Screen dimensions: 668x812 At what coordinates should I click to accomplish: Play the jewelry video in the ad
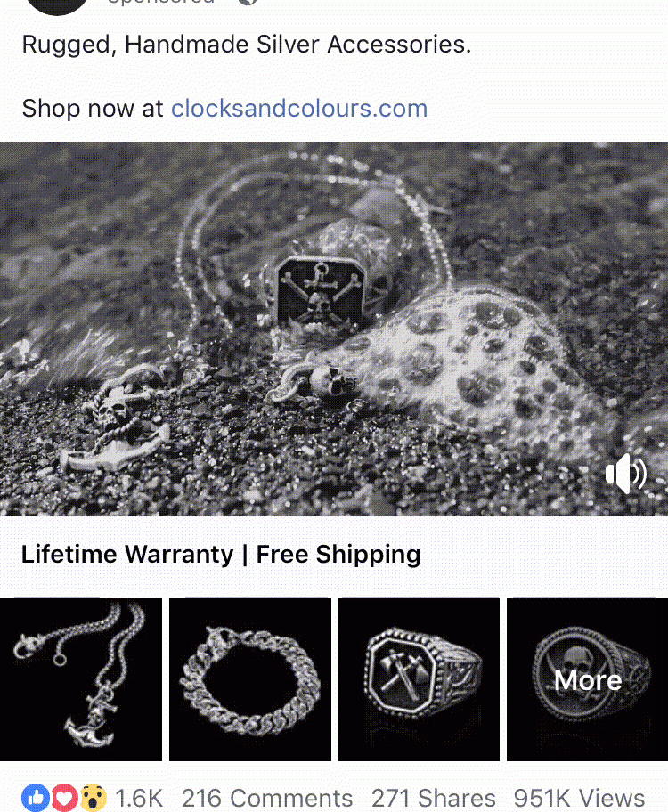(334, 329)
